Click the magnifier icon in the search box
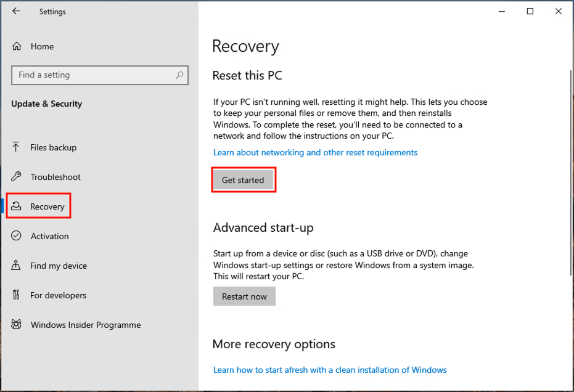The image size is (574, 392). [179, 75]
